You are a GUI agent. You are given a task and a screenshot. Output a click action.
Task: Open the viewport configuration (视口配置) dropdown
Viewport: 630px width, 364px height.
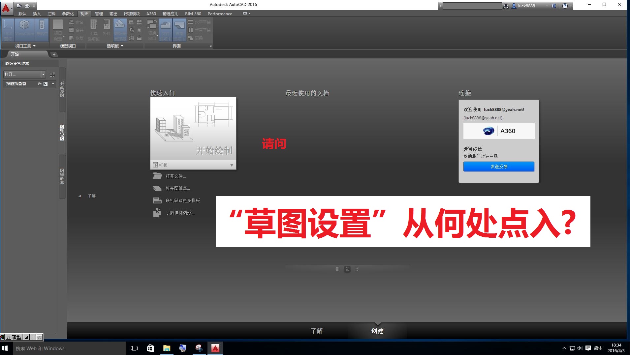click(58, 30)
